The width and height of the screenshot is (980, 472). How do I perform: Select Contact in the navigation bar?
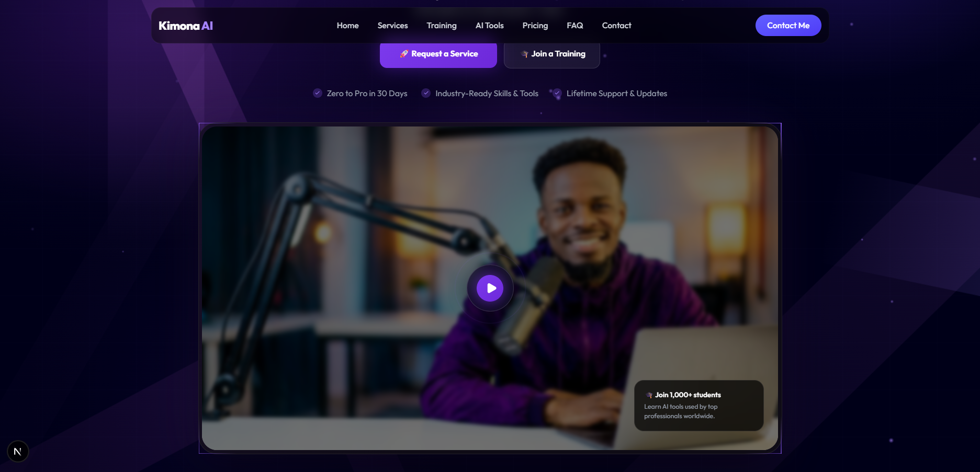tap(616, 26)
